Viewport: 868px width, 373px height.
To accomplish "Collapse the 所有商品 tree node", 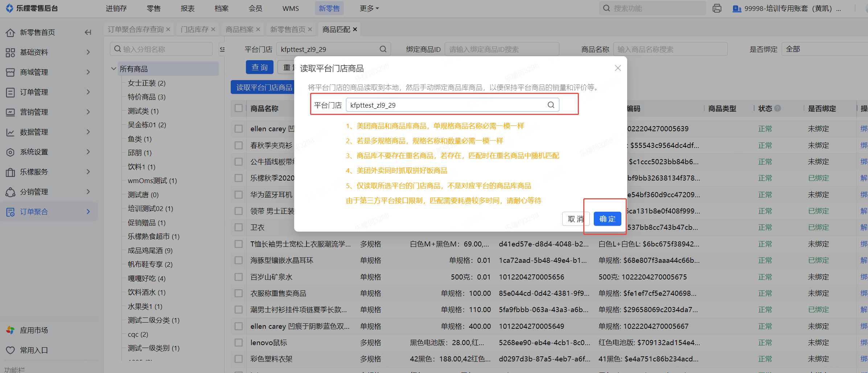I will (114, 69).
